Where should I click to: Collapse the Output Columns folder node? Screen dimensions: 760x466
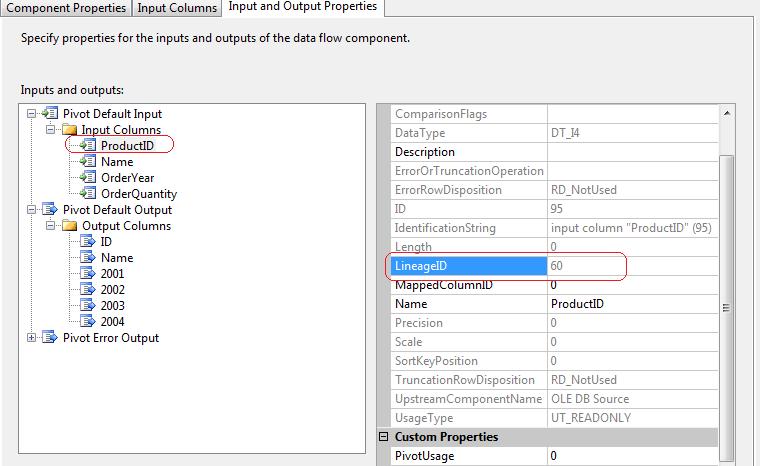point(49,226)
